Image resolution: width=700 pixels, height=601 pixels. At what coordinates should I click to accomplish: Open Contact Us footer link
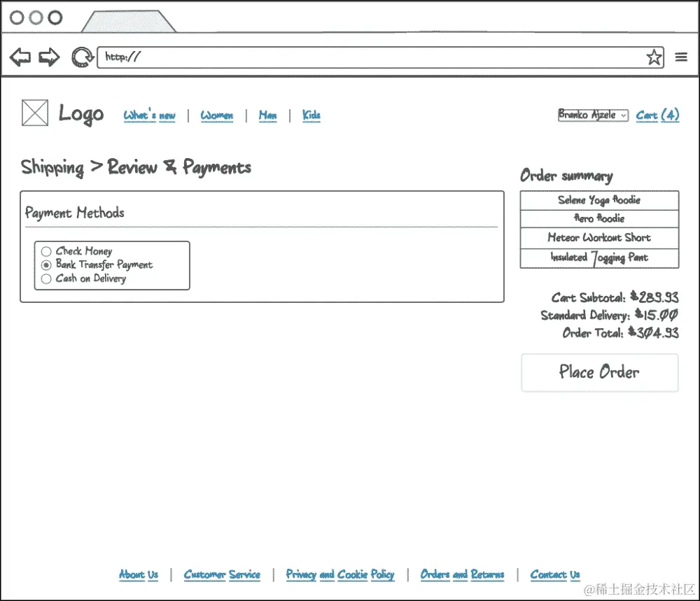pyautogui.click(x=555, y=574)
